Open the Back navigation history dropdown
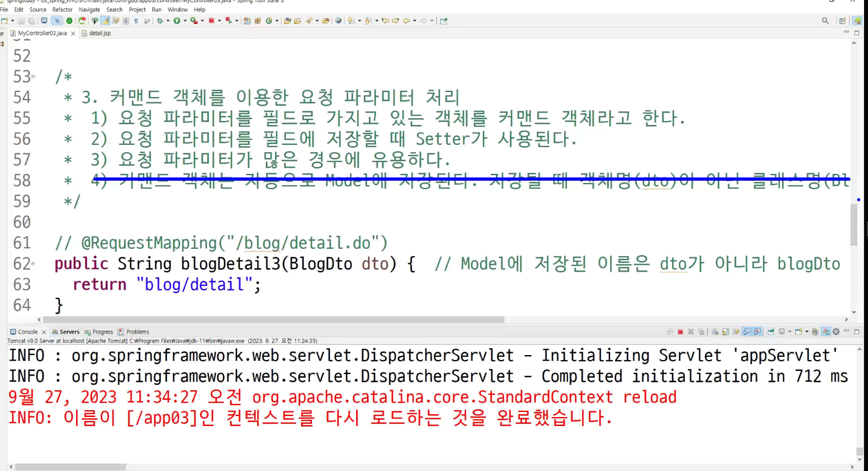 (415, 20)
